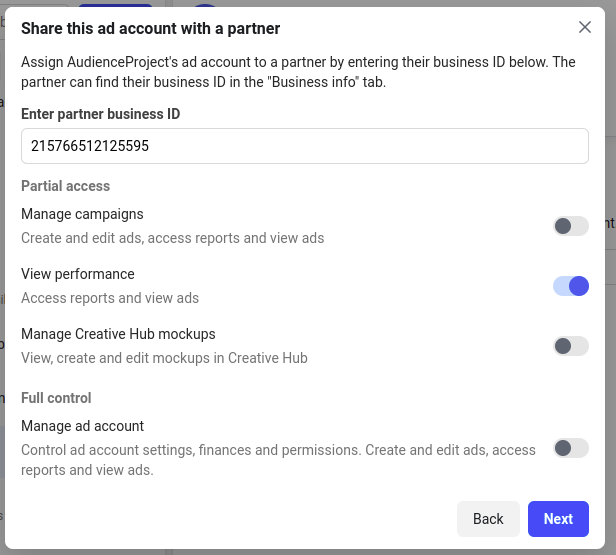Click "Share this ad account with a partner" title
The image size is (616, 555).
pos(150,28)
